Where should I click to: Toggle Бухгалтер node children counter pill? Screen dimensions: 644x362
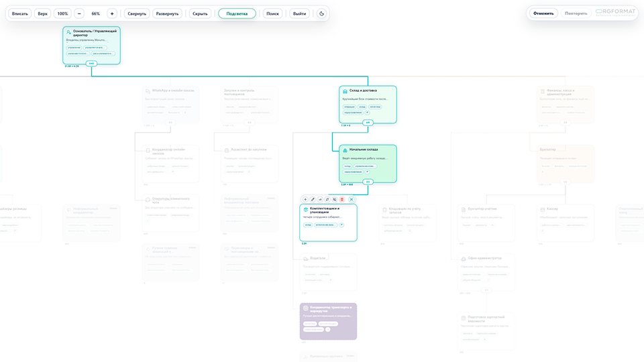click(565, 182)
